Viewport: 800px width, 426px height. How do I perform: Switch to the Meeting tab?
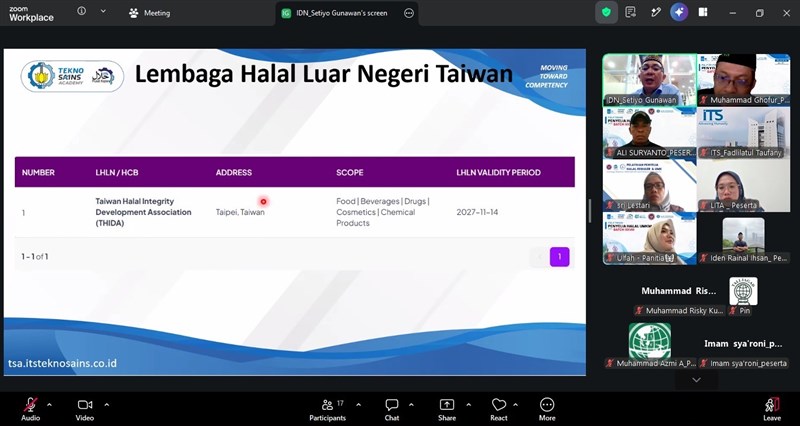pos(149,13)
